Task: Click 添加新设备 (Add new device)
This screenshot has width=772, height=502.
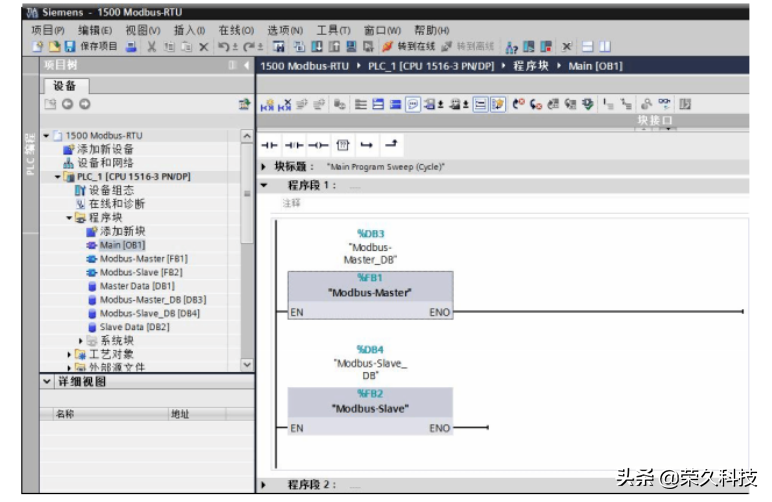Action: click(x=105, y=149)
